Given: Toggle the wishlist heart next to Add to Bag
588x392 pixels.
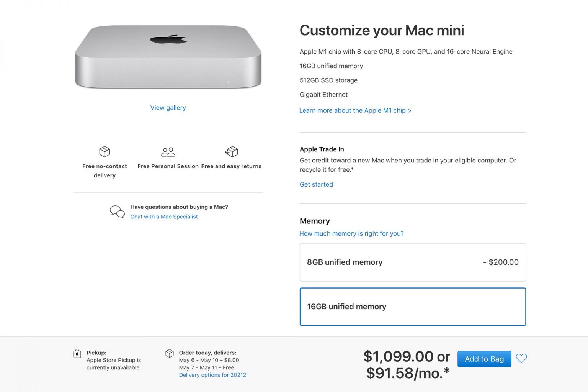Looking at the screenshot, I should (521, 359).
